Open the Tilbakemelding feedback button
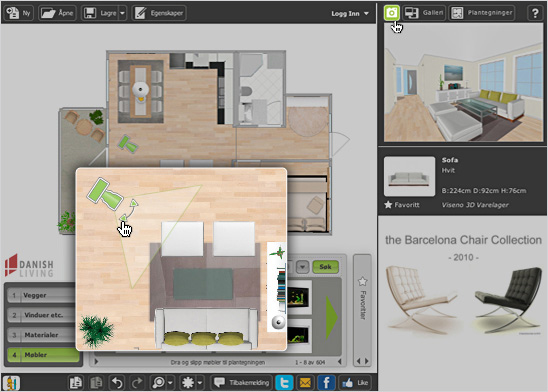 pyautogui.click(x=241, y=383)
